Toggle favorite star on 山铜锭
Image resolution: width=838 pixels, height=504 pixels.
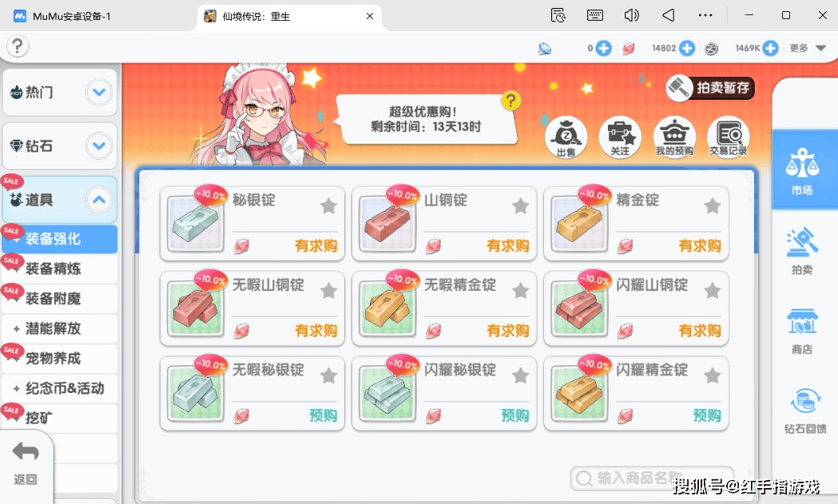521,206
